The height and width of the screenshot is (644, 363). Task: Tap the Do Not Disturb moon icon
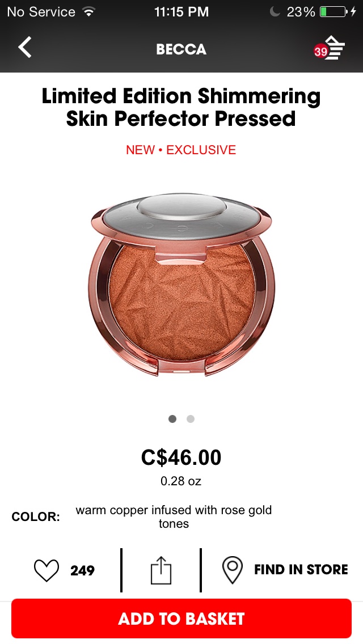(x=275, y=12)
